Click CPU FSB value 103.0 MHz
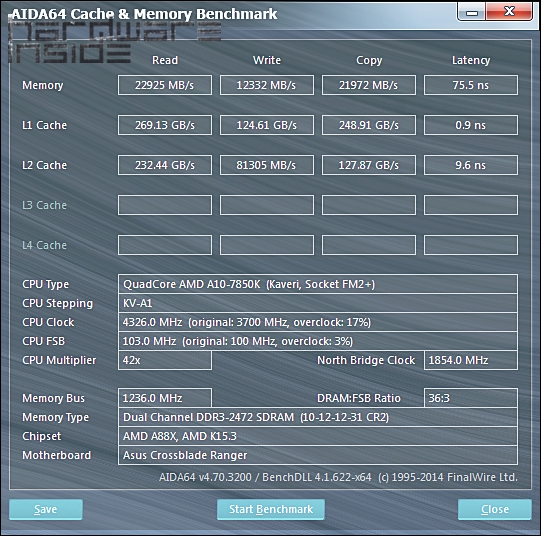Screen dimensions: 541x536 (318, 341)
